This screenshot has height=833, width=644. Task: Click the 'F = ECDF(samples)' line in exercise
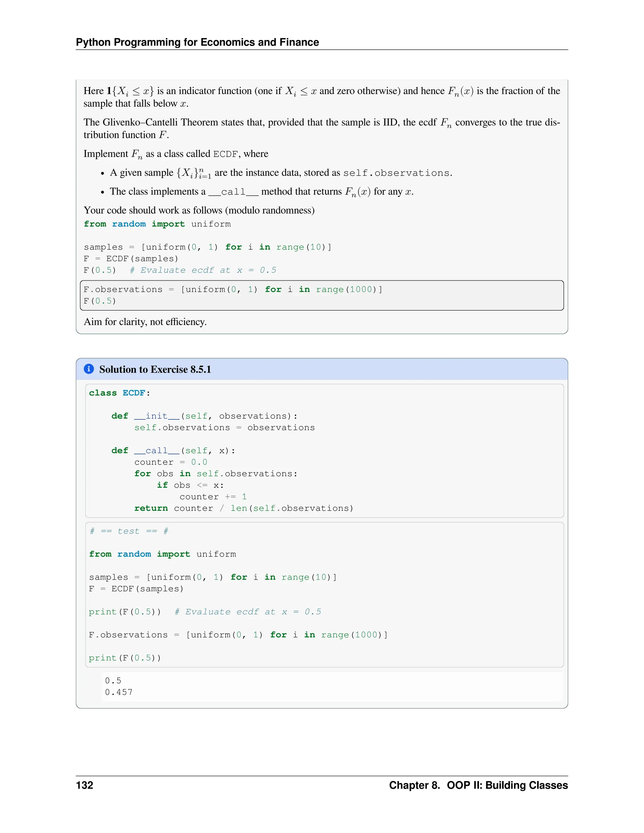point(131,259)
